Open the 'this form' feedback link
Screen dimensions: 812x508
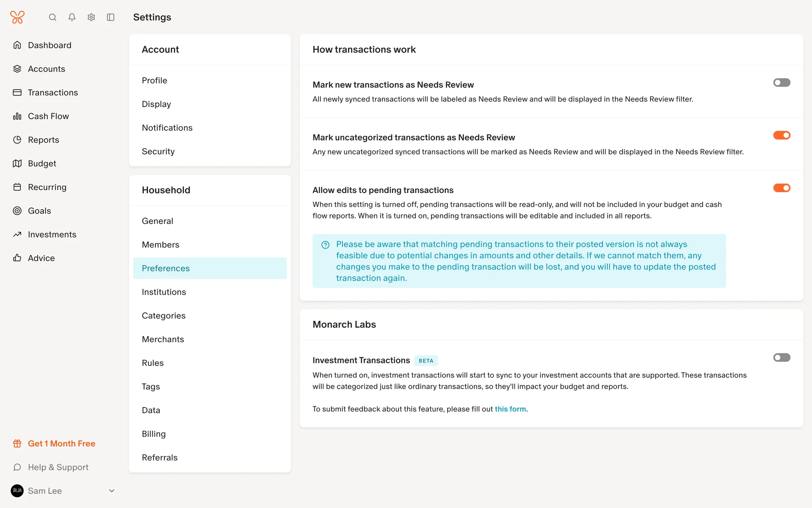coord(510,409)
